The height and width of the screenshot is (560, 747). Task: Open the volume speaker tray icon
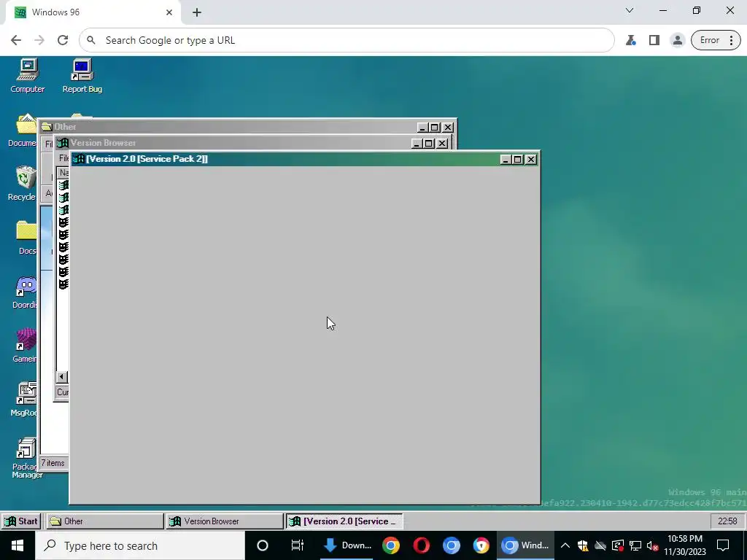click(x=653, y=545)
